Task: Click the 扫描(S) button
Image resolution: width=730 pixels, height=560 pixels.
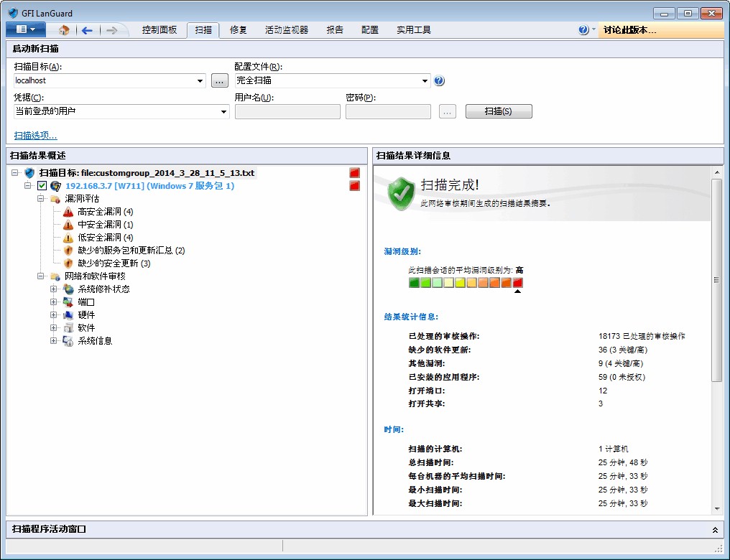Action: 499,111
